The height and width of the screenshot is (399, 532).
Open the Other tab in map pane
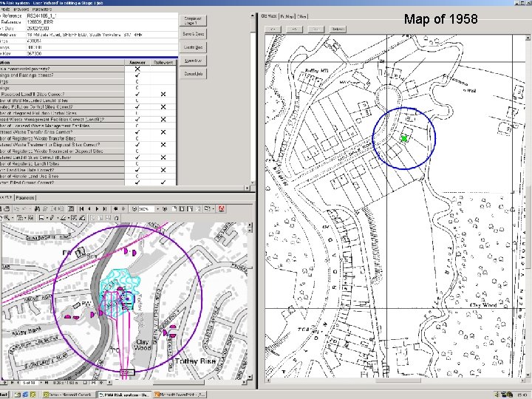point(301,16)
